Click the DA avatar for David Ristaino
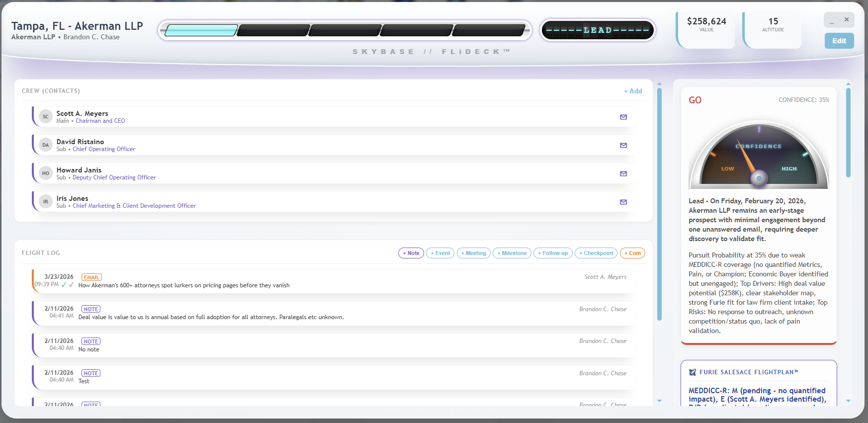Viewport: 868px width, 423px height. tap(46, 145)
